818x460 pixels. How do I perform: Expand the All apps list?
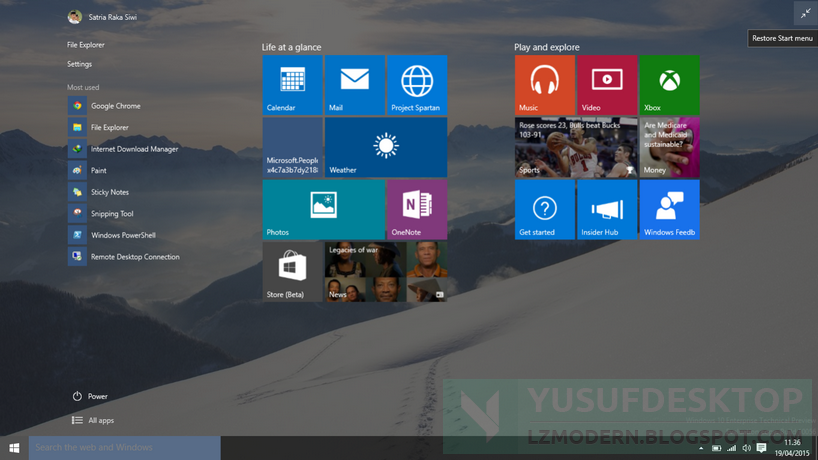click(x=93, y=420)
